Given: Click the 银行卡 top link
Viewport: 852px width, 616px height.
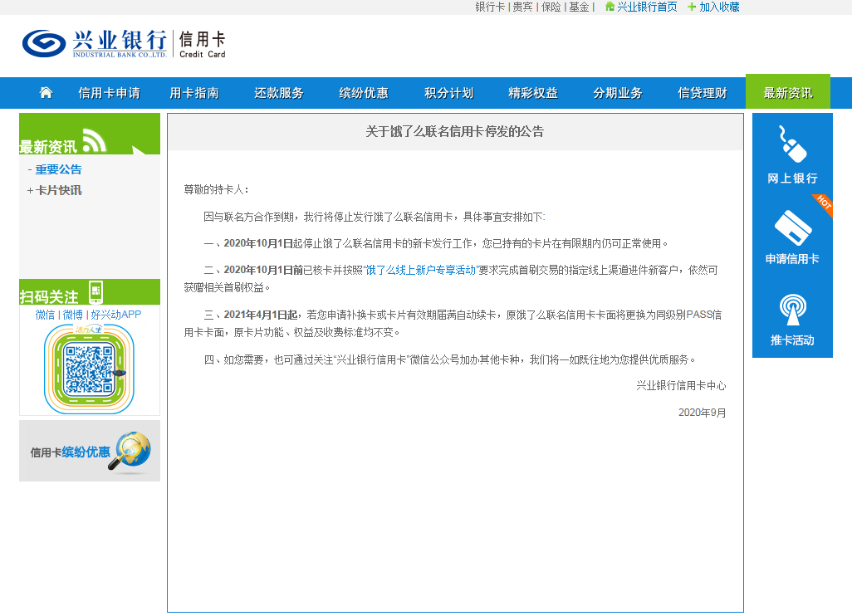Looking at the screenshot, I should point(490,7).
